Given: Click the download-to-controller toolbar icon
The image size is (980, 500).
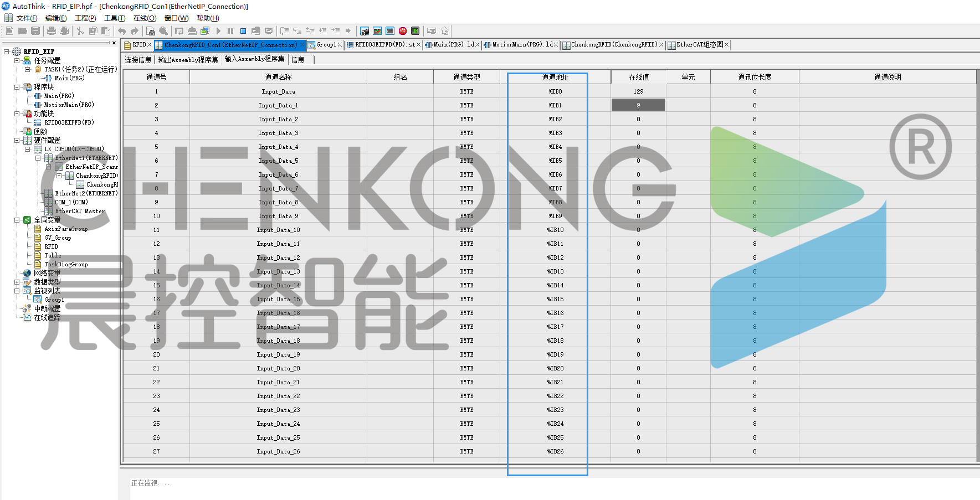Looking at the screenshot, I should point(192,31).
